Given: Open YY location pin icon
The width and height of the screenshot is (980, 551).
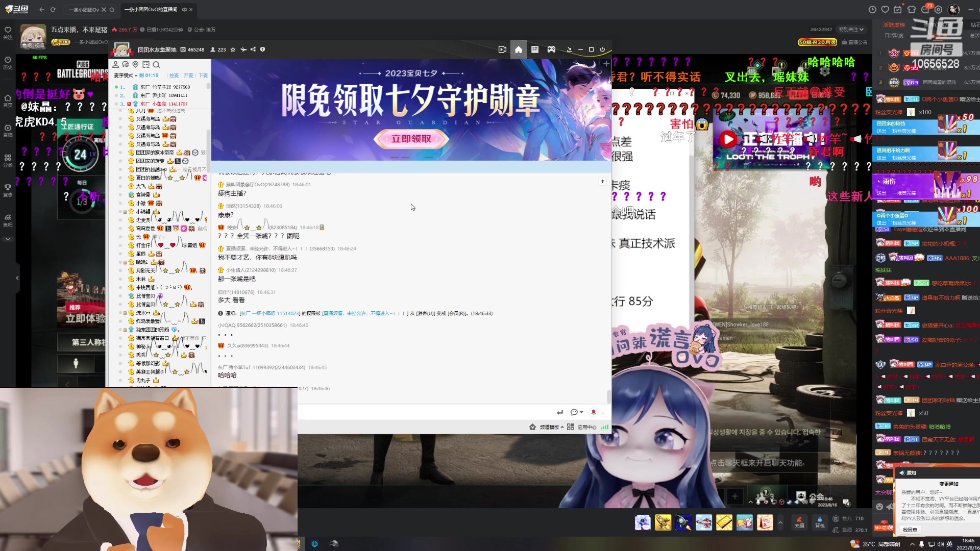Looking at the screenshot, I should point(135,64).
